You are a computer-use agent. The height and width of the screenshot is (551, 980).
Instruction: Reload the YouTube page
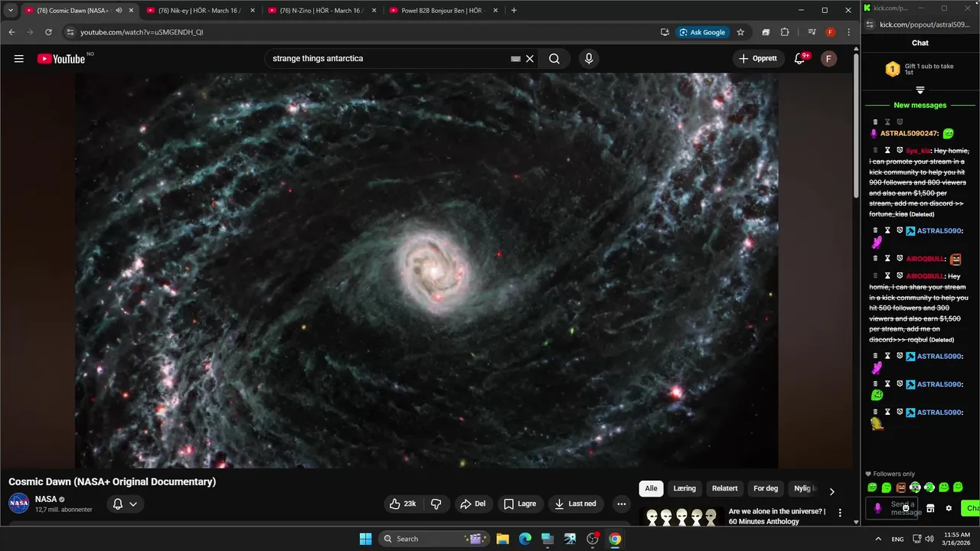pyautogui.click(x=48, y=32)
